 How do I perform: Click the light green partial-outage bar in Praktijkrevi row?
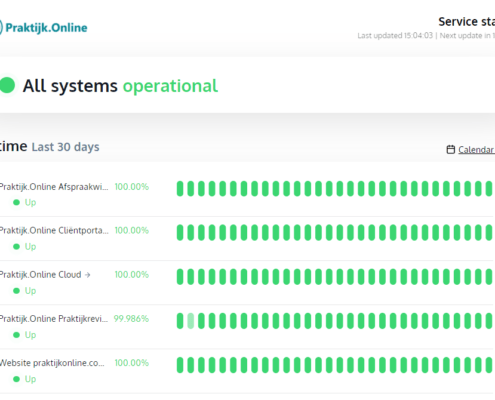point(191,321)
